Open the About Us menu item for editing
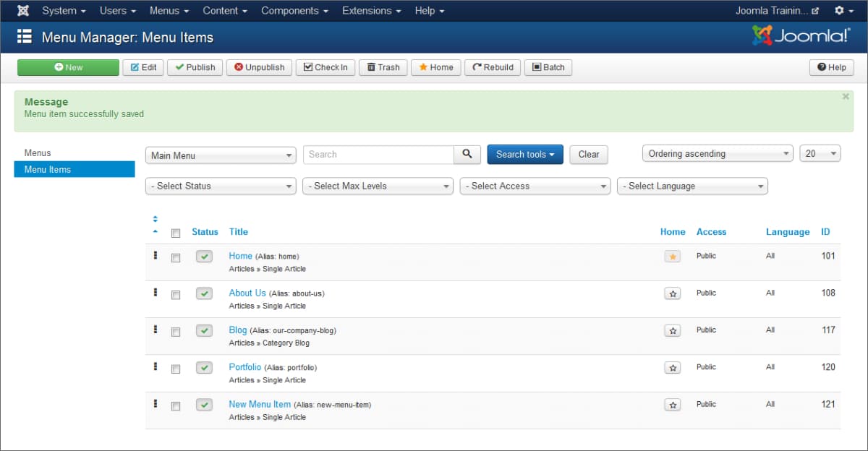Image resolution: width=868 pixels, height=451 pixels. click(247, 293)
